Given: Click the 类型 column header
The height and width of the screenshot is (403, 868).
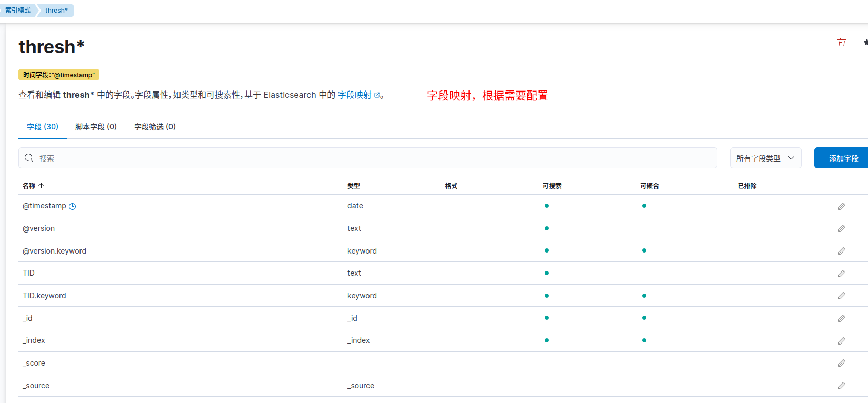Looking at the screenshot, I should 354,186.
